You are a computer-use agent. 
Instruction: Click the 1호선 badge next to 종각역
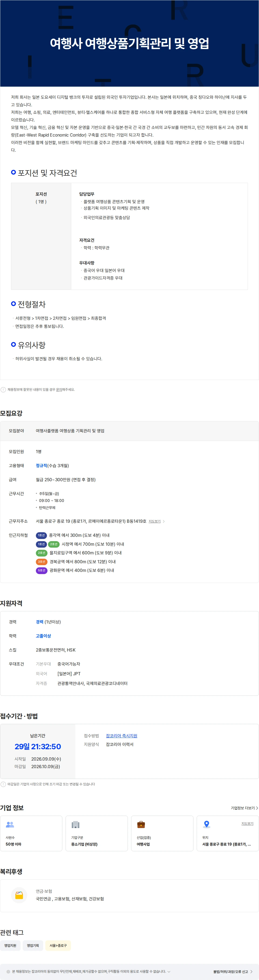tap(41, 535)
